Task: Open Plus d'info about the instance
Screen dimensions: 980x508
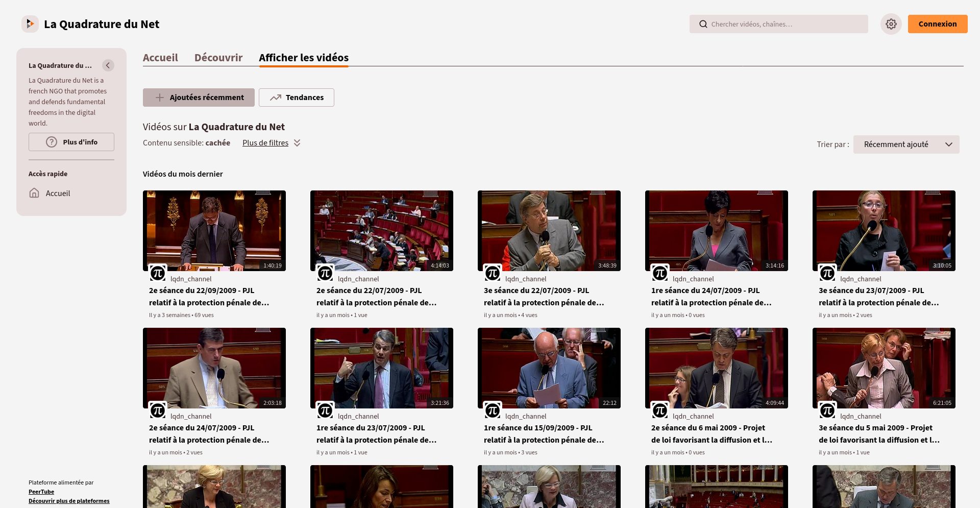Action: coord(71,142)
